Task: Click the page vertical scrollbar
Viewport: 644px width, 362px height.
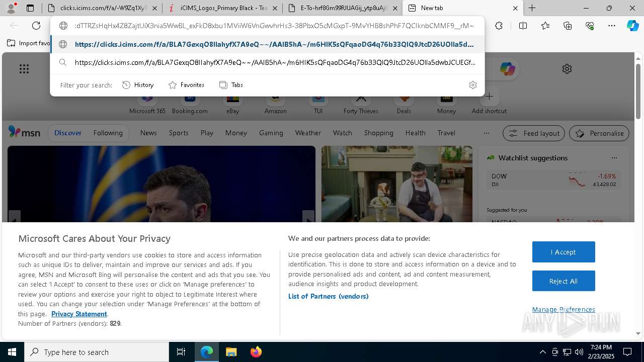Action: [x=638, y=92]
